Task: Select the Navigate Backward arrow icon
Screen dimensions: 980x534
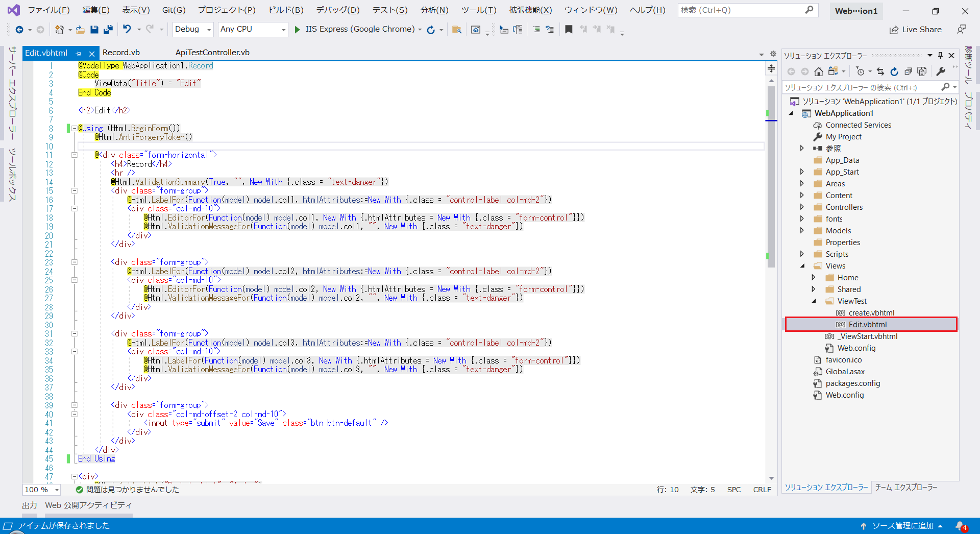Action: (x=20, y=29)
